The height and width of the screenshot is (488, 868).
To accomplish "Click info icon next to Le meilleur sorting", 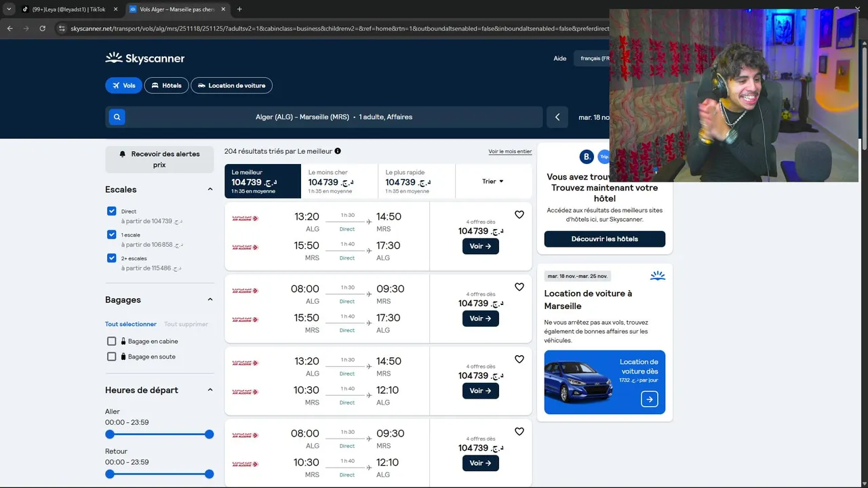I will click(338, 151).
